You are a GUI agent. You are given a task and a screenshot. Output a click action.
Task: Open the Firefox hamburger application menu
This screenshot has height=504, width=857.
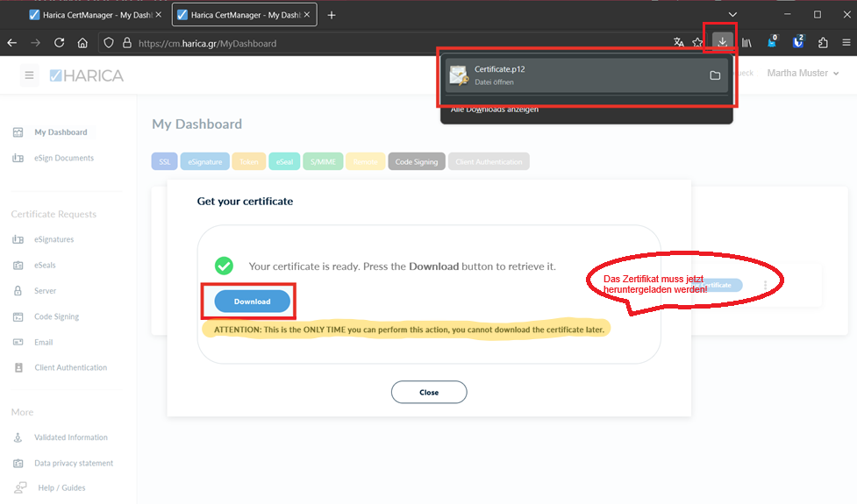click(846, 43)
